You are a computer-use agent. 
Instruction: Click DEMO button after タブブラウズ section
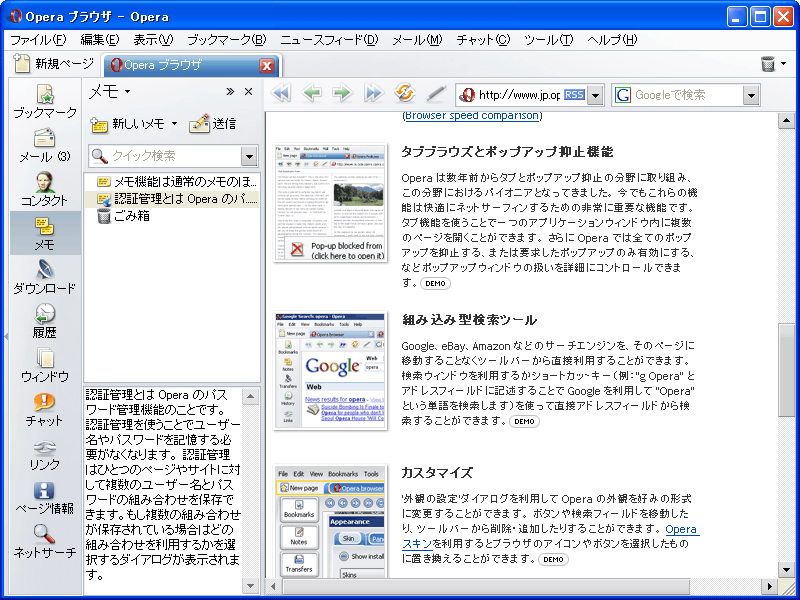click(435, 283)
